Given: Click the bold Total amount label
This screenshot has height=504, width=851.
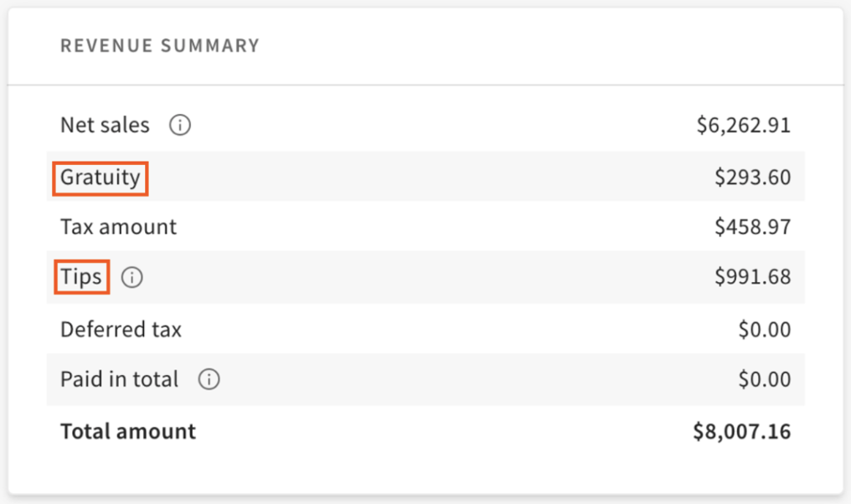Looking at the screenshot, I should click(128, 431).
